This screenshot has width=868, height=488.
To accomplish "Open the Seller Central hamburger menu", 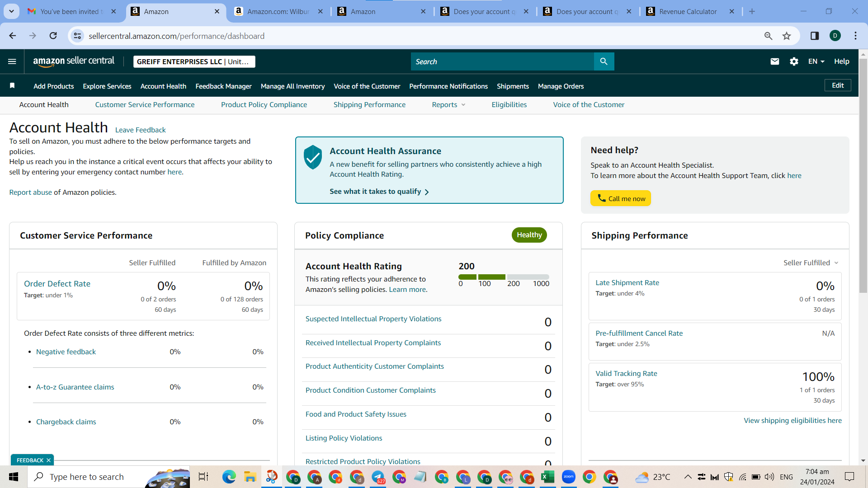I will pyautogui.click(x=12, y=61).
